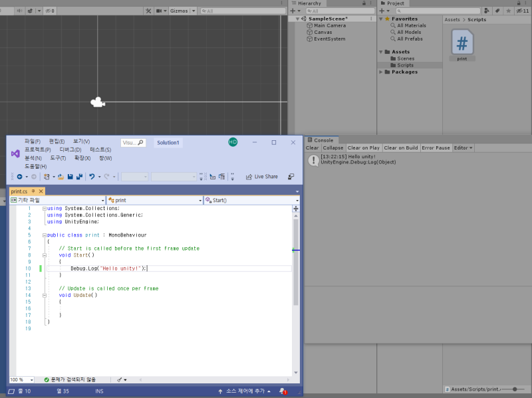Click the navigate backward arrow in Visual Studio
Image resolution: width=532 pixels, height=398 pixels.
click(x=20, y=177)
